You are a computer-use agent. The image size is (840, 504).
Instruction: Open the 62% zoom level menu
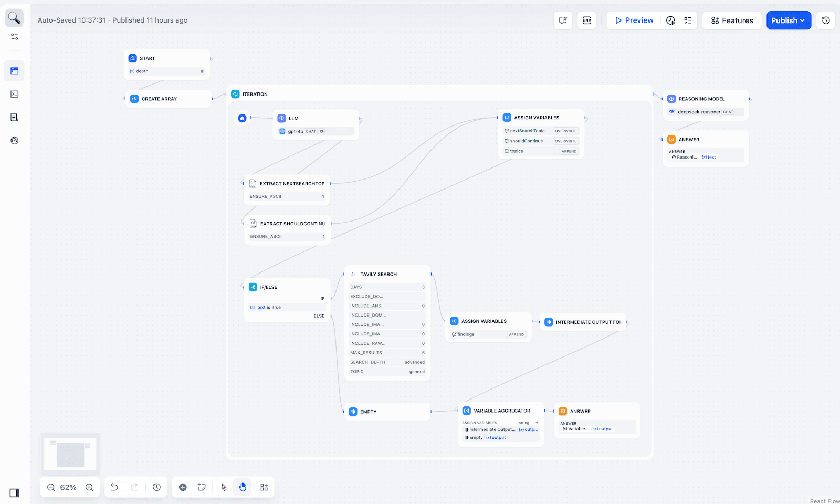coord(68,487)
